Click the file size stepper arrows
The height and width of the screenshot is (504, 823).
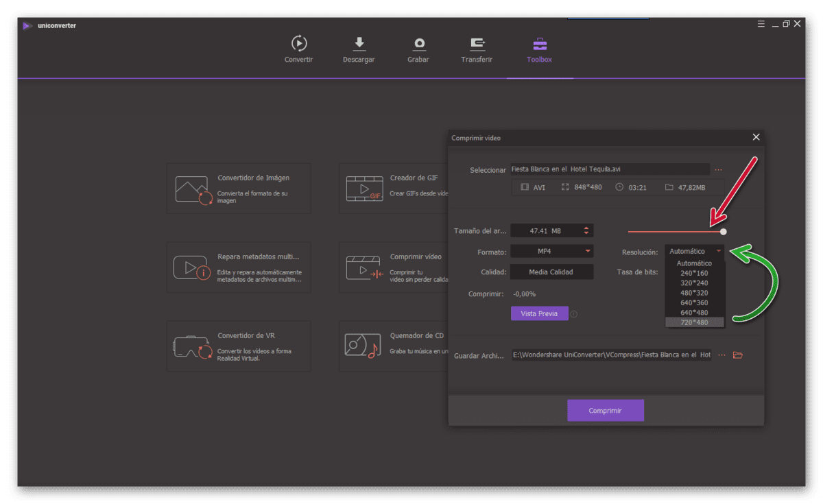pos(586,231)
